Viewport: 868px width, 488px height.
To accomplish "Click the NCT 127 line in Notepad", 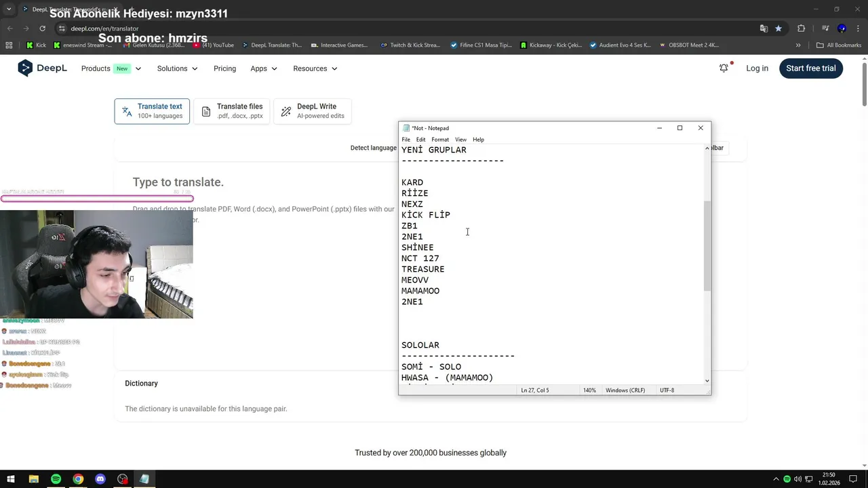I will [x=420, y=258].
